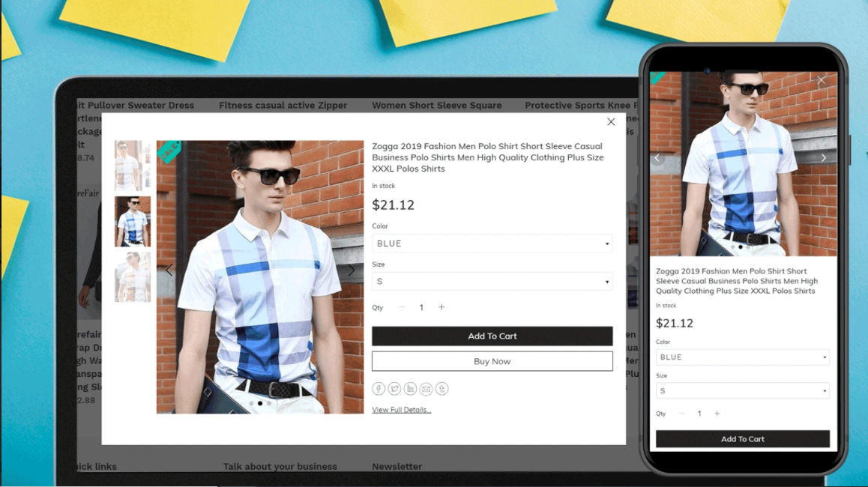Screen dimensions: 868x487
Task: Open Color BLUE dropdown on phone
Action: (x=742, y=357)
